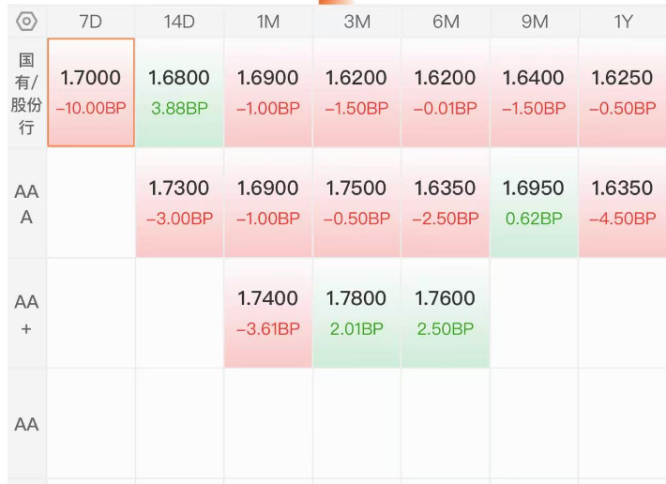Image resolution: width=666 pixels, height=484 pixels.
Task: Select the 9M tenor header
Action: 534,21
